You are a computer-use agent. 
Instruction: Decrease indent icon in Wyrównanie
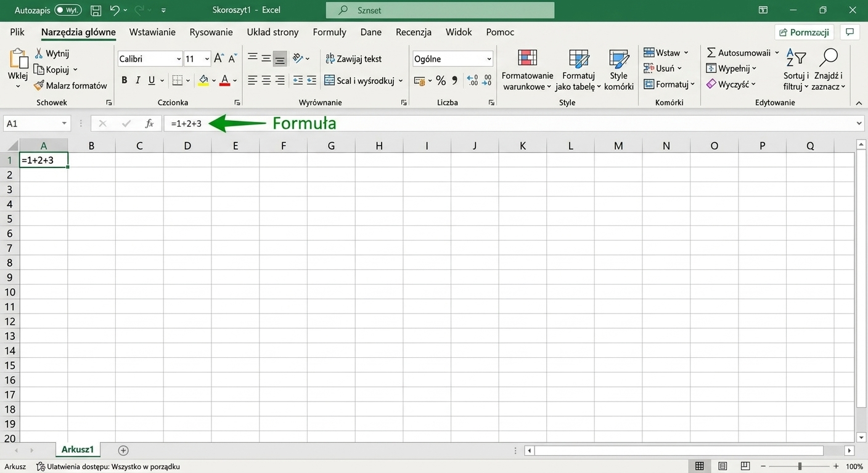pos(298,80)
